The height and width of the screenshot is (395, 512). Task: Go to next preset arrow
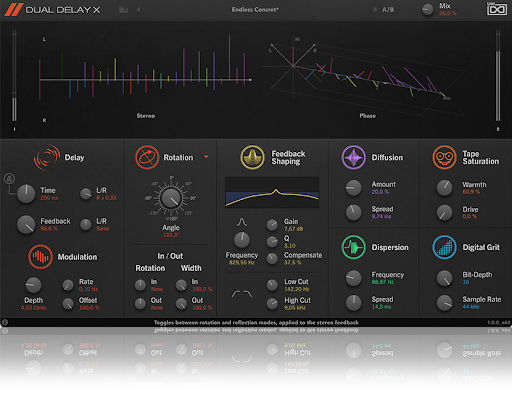coord(375,10)
